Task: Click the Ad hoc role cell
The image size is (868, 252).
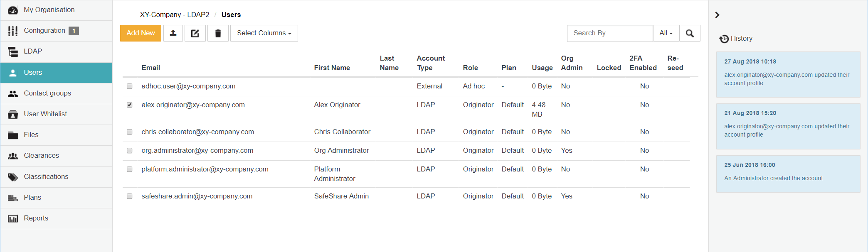Action: point(474,86)
